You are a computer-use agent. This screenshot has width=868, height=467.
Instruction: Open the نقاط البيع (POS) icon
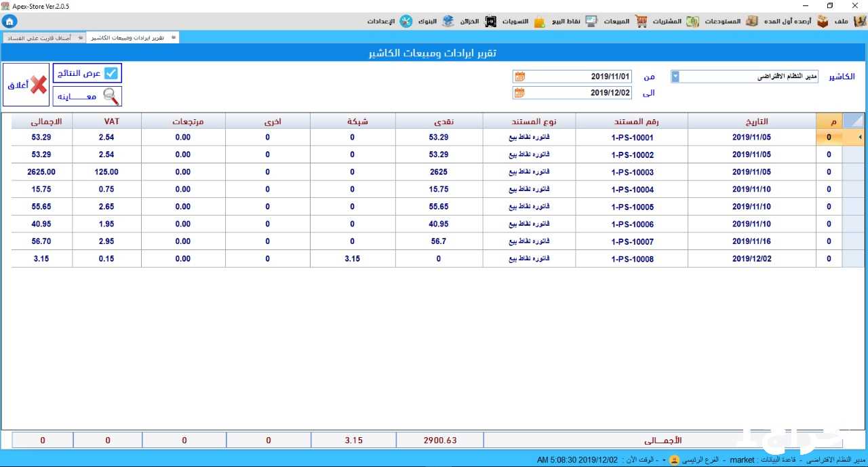tap(540, 21)
